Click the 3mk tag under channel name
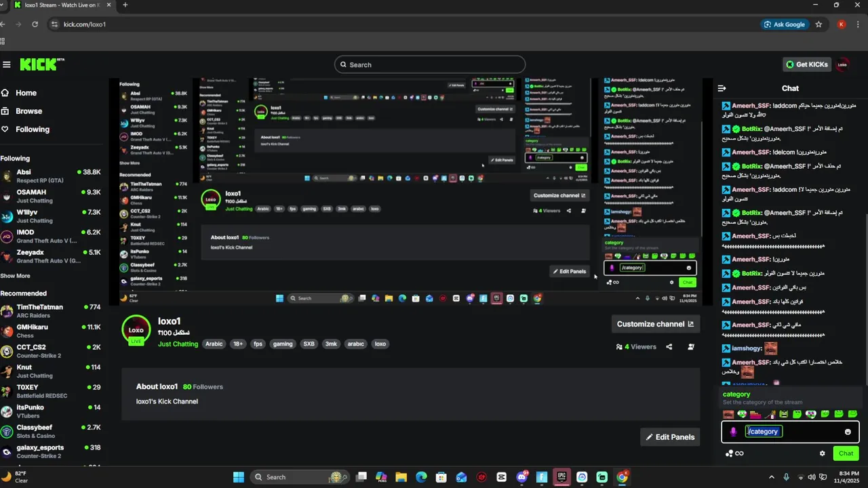868x488 pixels. [x=331, y=344]
